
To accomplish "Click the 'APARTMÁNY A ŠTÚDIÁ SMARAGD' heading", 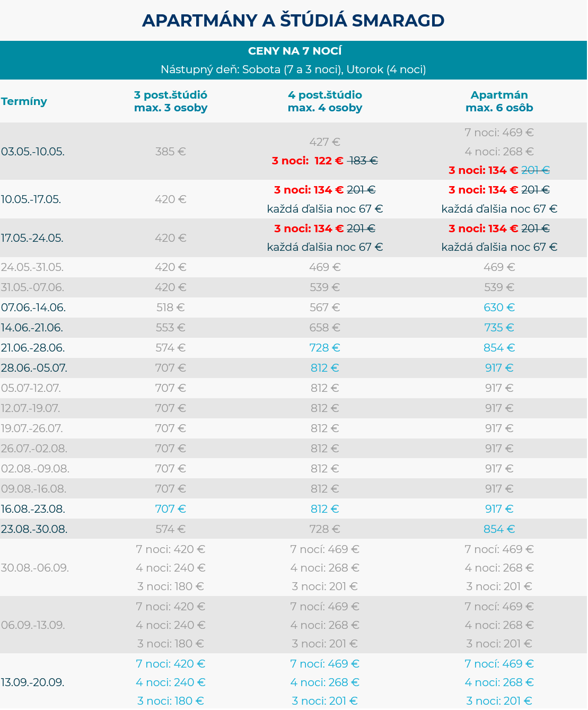I will pyautogui.click(x=293, y=21).
